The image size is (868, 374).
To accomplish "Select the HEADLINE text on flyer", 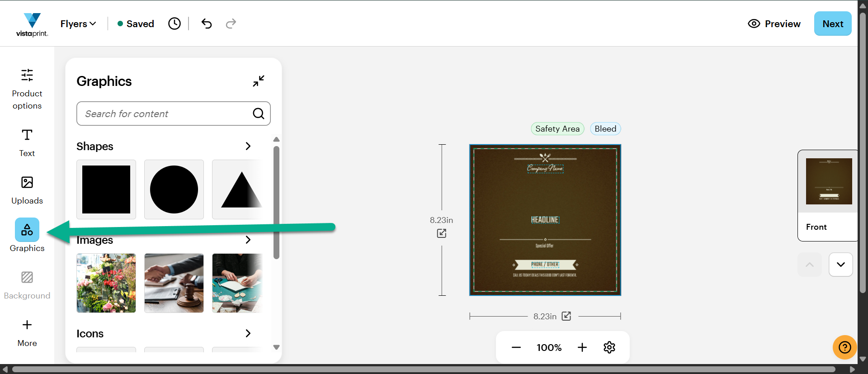I will [x=545, y=220].
